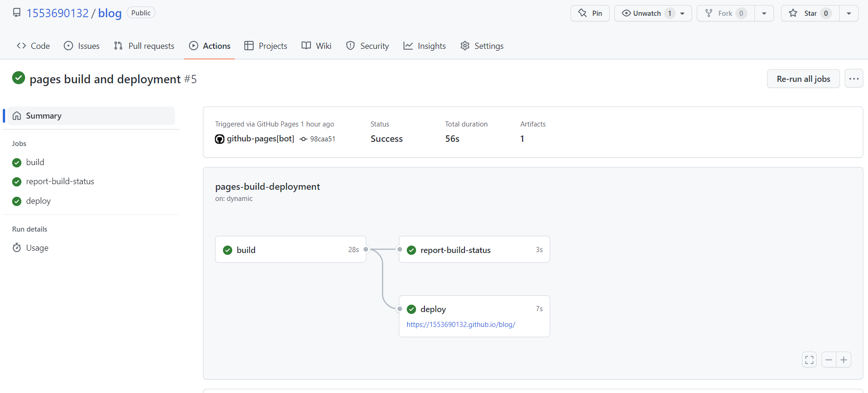
Task: Expand the fork options dropdown arrow
Action: point(764,13)
